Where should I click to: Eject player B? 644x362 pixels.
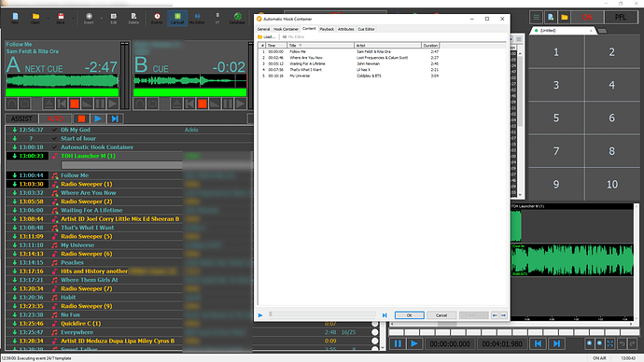click(176, 104)
